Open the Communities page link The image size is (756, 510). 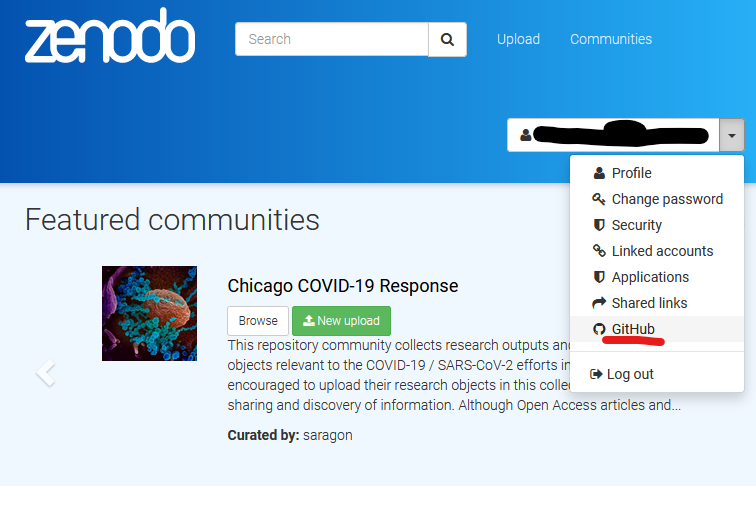(x=611, y=39)
